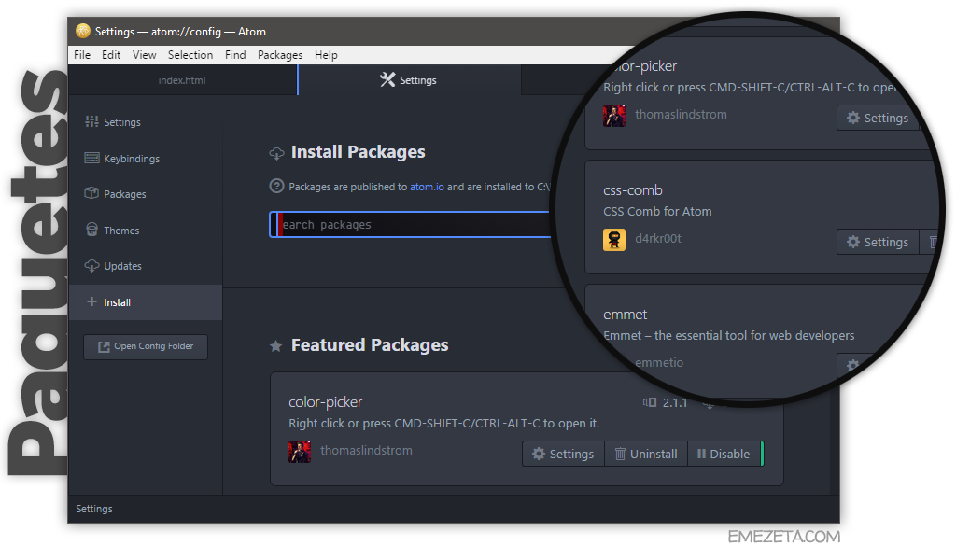
Task: Open the File menu
Action: point(82,55)
